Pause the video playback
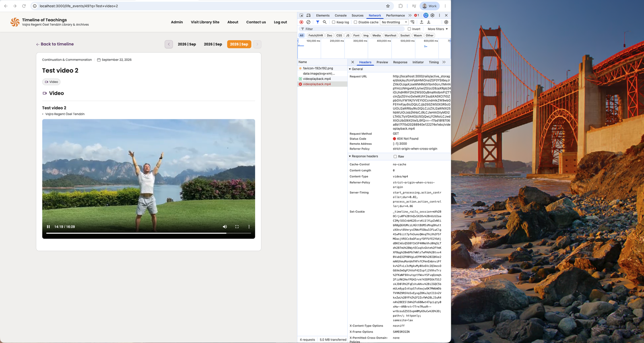 tap(48, 227)
